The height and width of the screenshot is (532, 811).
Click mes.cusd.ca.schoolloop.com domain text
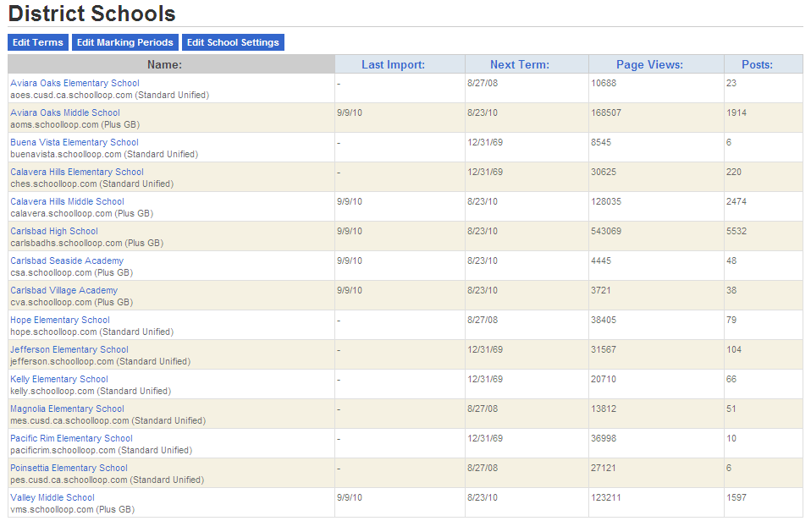coord(69,421)
